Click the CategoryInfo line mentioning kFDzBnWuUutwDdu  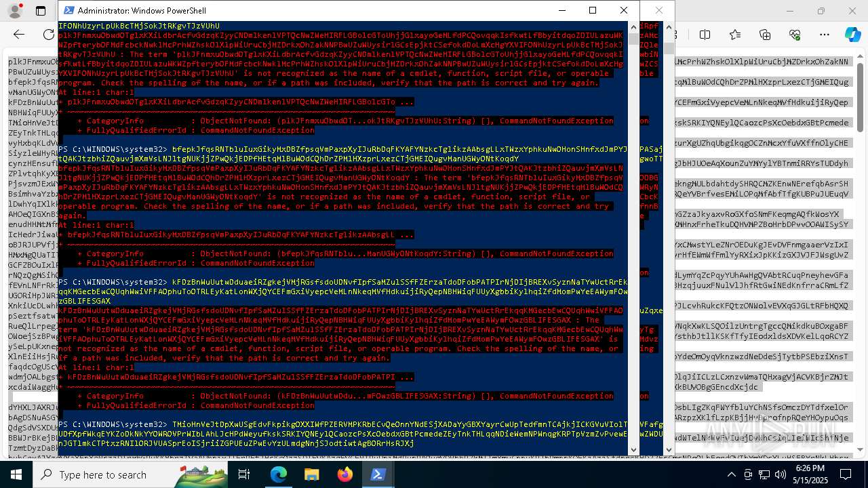pos(345,396)
